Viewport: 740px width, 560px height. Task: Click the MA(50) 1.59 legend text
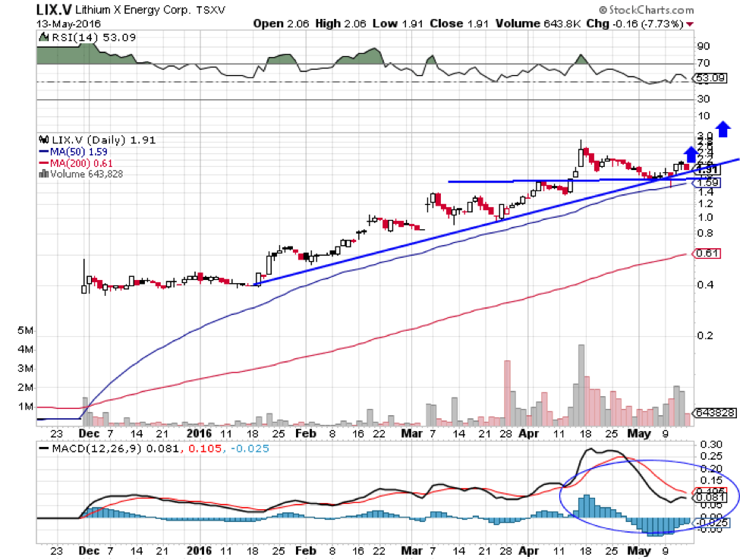pos(78,152)
